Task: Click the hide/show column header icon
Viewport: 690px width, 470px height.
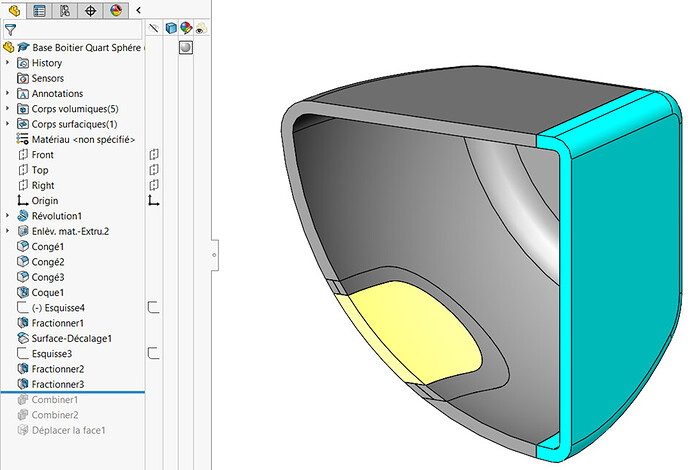Action: pyautogui.click(x=154, y=30)
